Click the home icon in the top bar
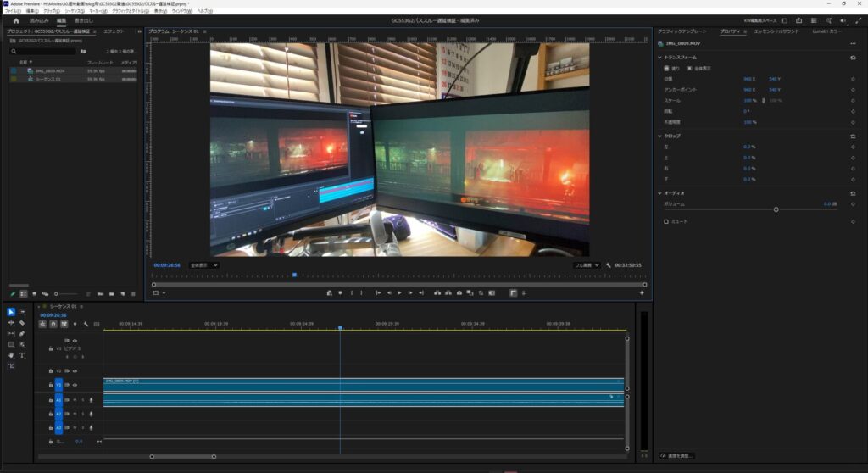 pos(15,20)
